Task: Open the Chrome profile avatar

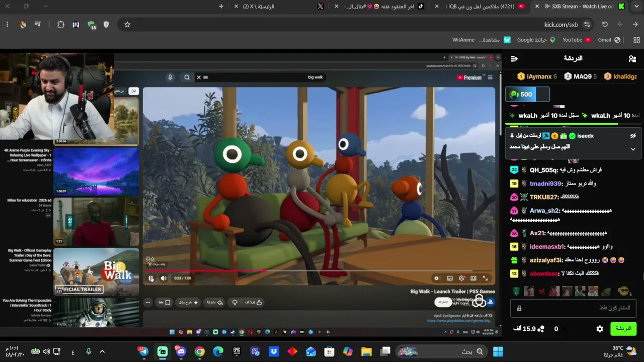Action: [x=23, y=25]
